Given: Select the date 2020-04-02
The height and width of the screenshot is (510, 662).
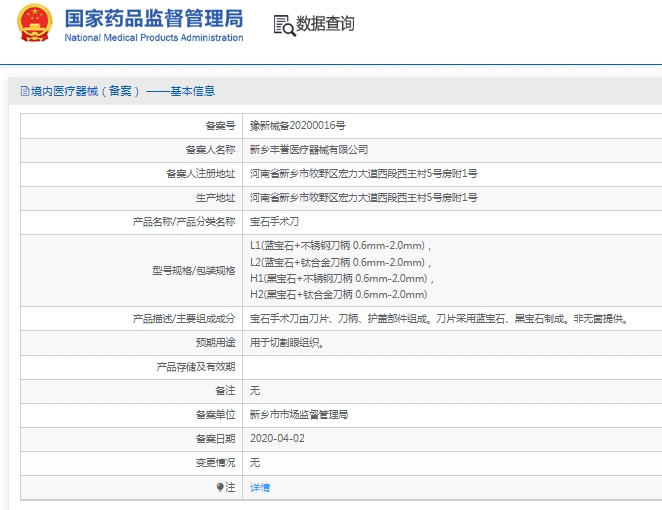Looking at the screenshot, I should tap(277, 439).
